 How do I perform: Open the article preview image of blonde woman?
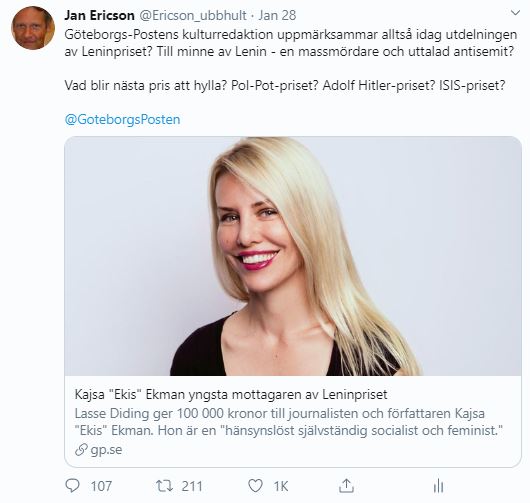point(293,256)
